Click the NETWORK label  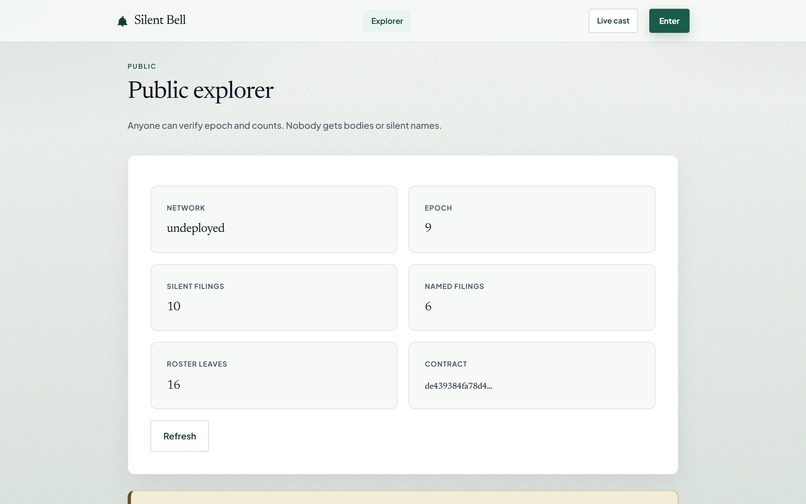pos(186,208)
